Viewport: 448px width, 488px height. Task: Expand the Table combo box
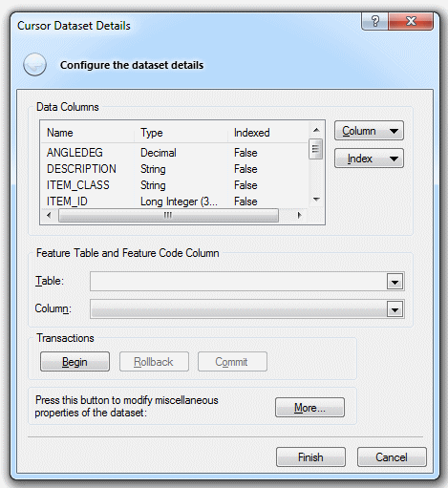tap(395, 282)
